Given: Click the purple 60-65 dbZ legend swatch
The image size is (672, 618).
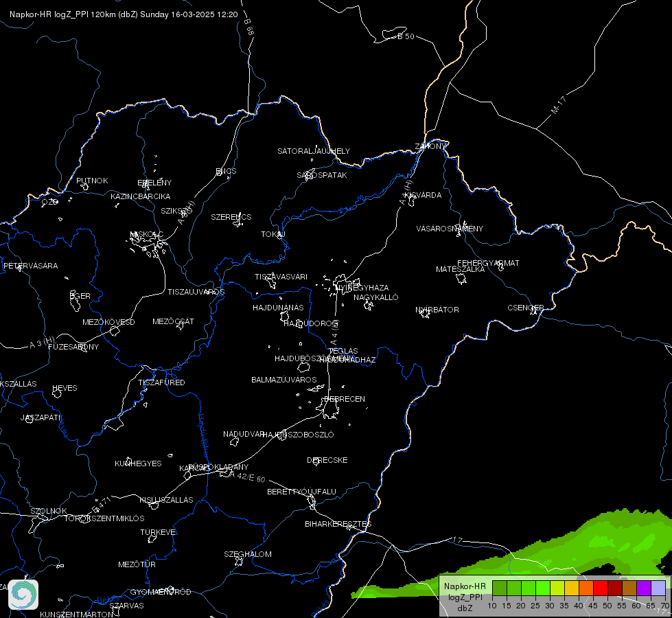Looking at the screenshot, I should pyautogui.click(x=644, y=588).
